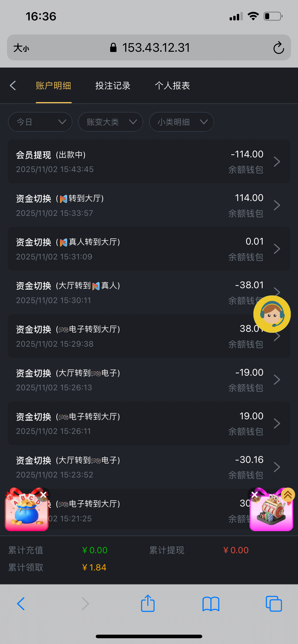The width and height of the screenshot is (298, 644).
Task: Open Safari share sheet
Action: click(x=148, y=604)
